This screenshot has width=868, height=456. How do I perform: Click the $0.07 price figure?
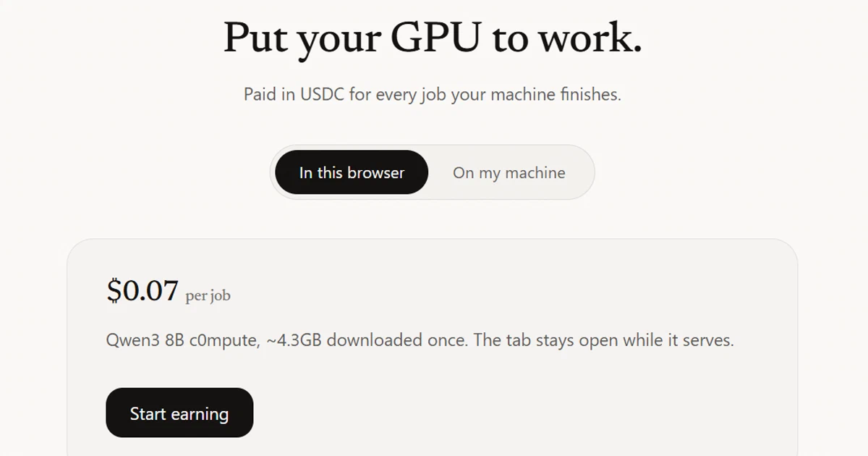(142, 290)
